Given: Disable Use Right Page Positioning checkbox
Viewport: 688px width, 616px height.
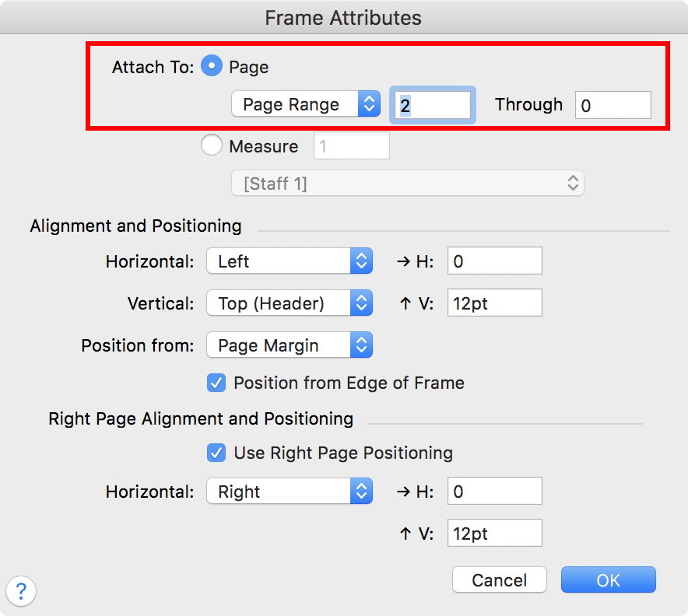Looking at the screenshot, I should tap(216, 453).
